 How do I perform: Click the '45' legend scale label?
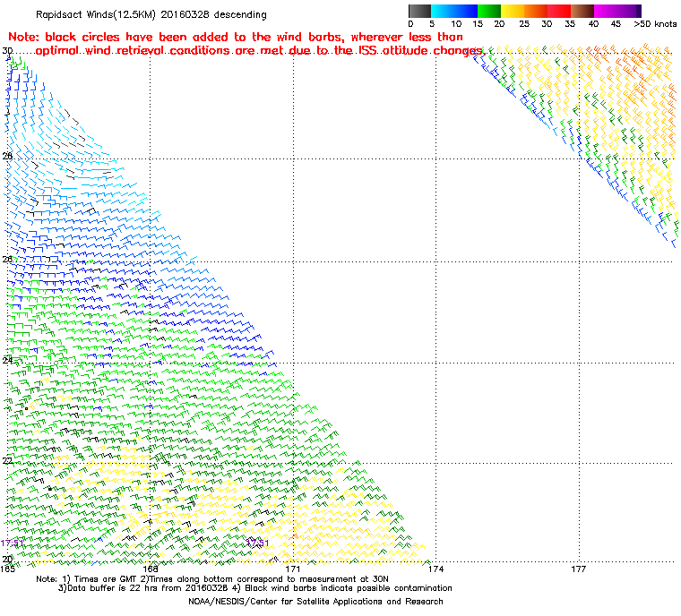pos(616,24)
